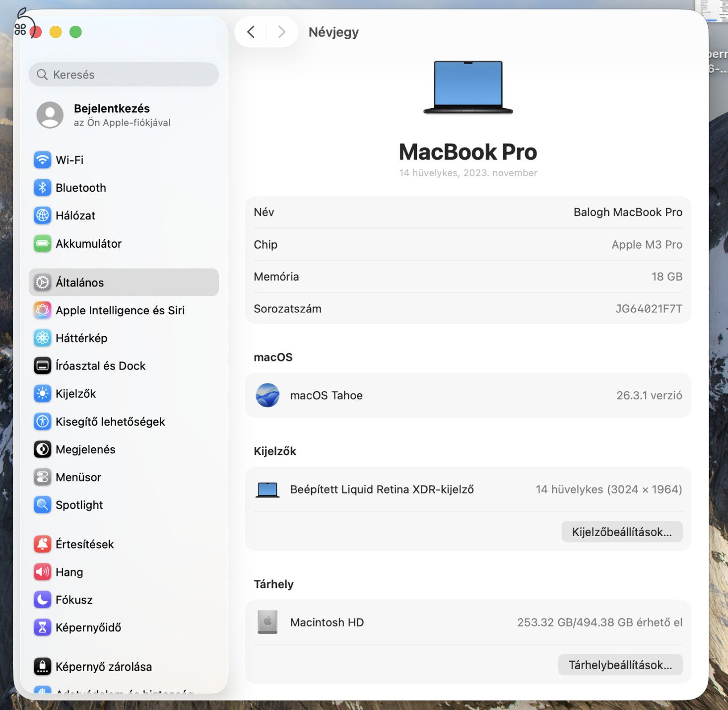The height and width of the screenshot is (710, 728).
Task: Open the Spotlight settings icon
Action: [43, 505]
